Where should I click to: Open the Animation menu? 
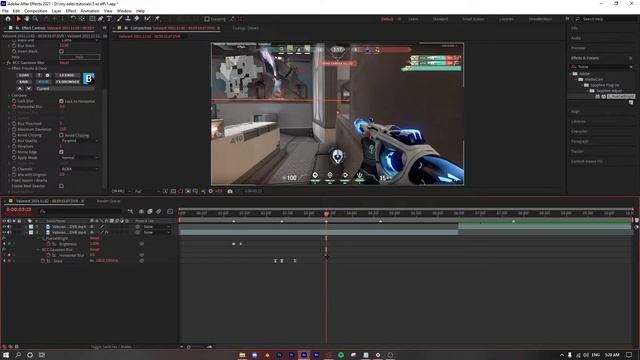pos(90,11)
